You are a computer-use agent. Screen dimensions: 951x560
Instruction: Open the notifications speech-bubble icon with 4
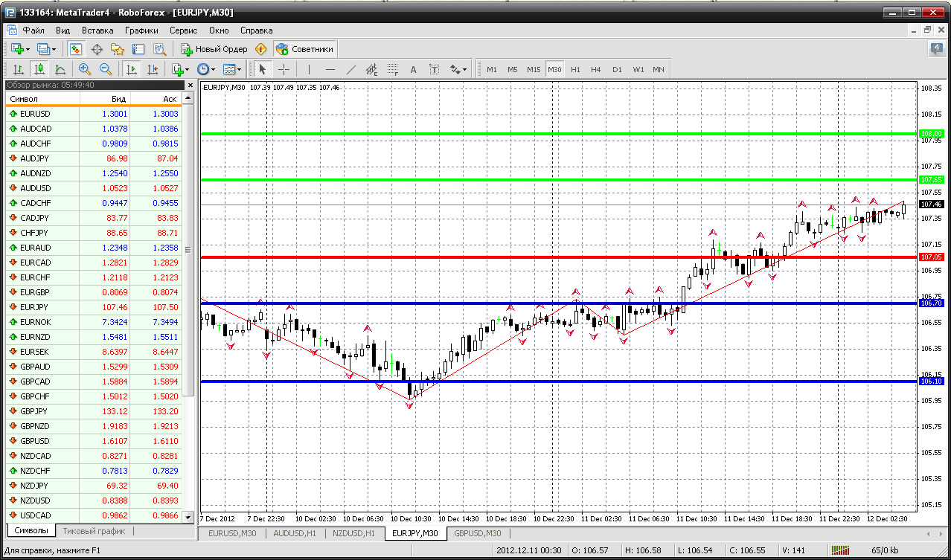(935, 49)
